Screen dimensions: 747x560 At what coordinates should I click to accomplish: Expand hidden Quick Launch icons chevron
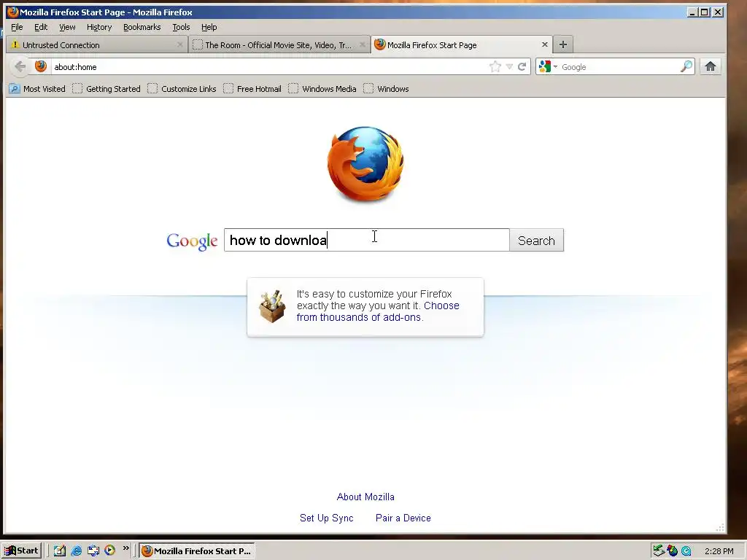[125, 548]
